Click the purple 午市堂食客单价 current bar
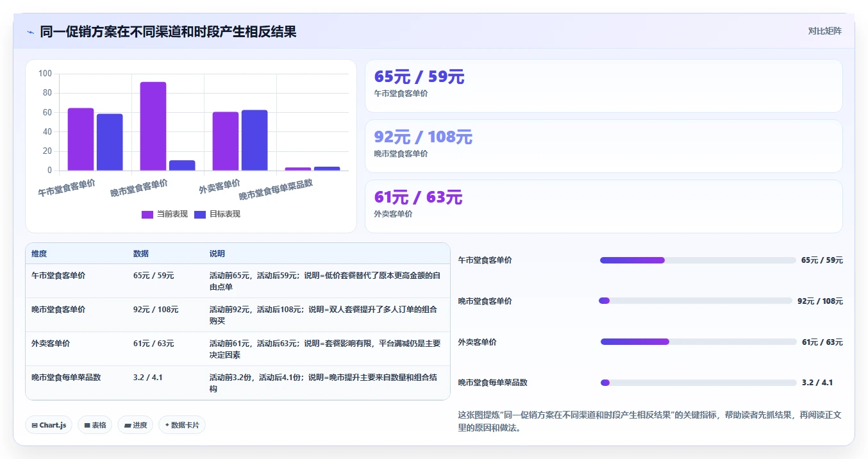 point(81,139)
